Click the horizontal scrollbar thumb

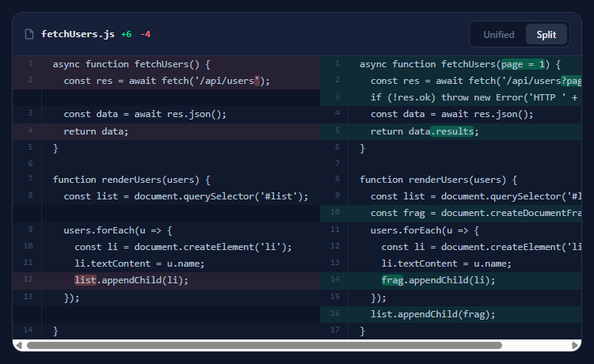265,345
